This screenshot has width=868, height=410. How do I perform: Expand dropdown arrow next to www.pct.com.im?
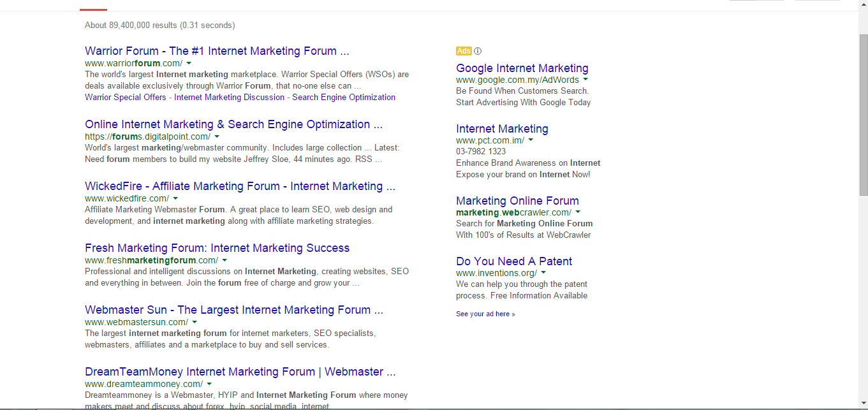531,140
